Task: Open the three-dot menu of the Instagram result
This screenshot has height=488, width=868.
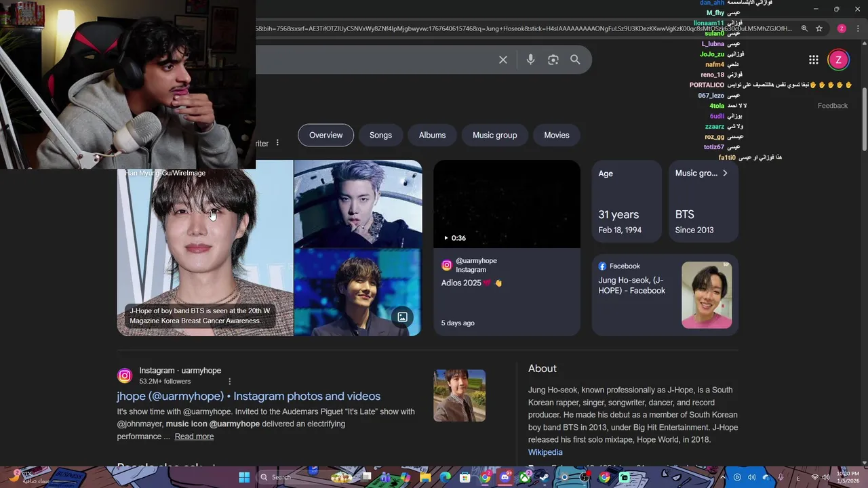Action: click(230, 382)
